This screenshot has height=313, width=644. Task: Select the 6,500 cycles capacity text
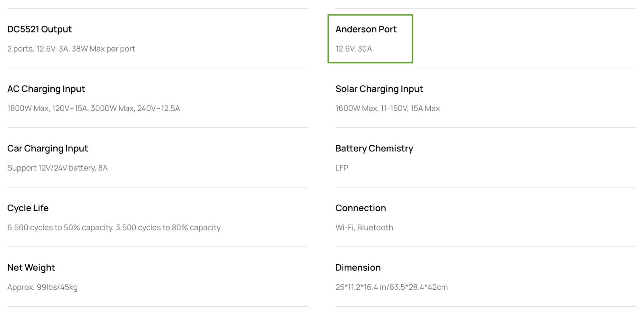click(114, 228)
